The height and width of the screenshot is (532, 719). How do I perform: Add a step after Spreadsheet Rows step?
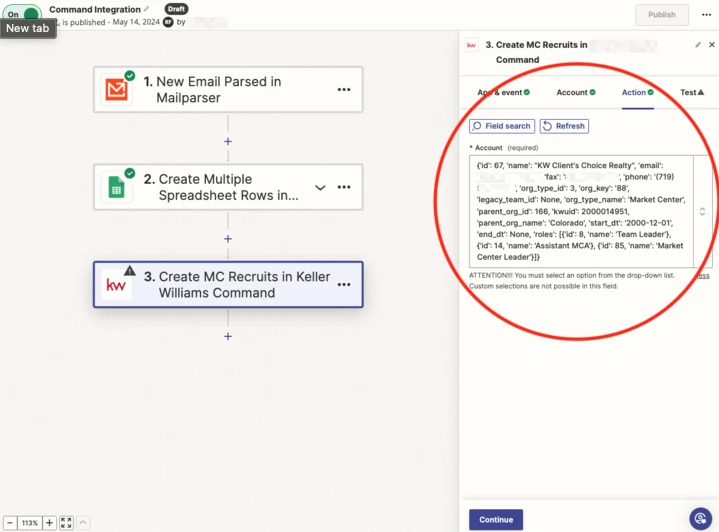[x=228, y=239]
